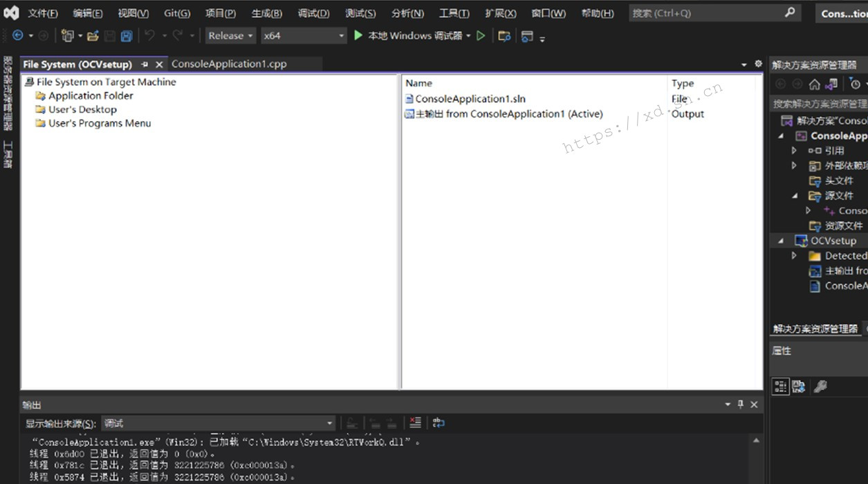Viewport: 868px width, 484px height.
Task: Toggle word wrap in the Output window
Action: (438, 422)
